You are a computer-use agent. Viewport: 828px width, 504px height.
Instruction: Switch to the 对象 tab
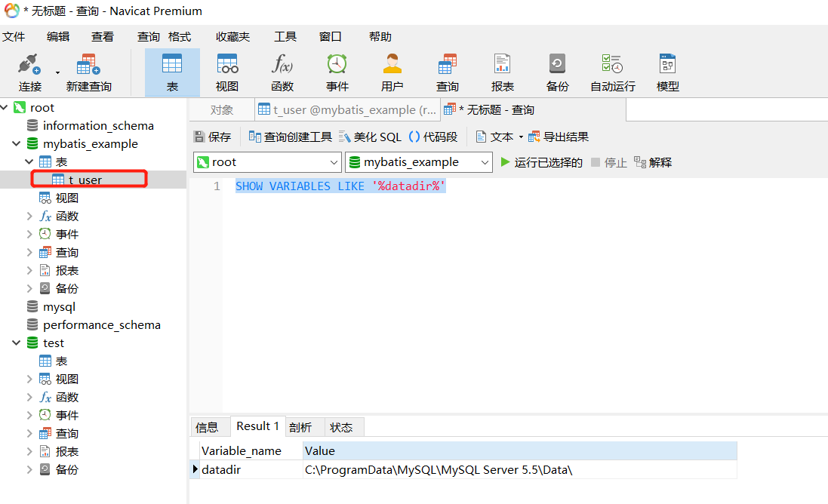221,109
